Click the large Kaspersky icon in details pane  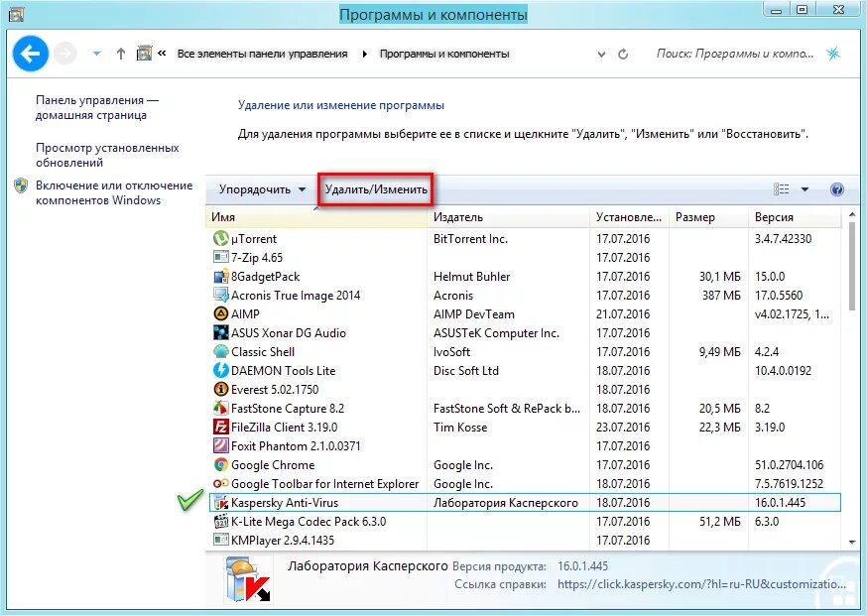248,581
